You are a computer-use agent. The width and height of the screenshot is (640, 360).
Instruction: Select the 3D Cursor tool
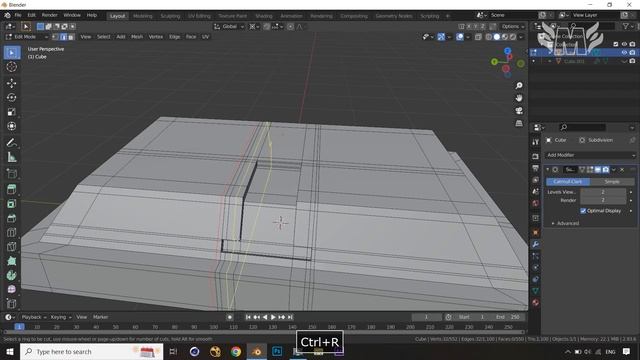[11, 67]
